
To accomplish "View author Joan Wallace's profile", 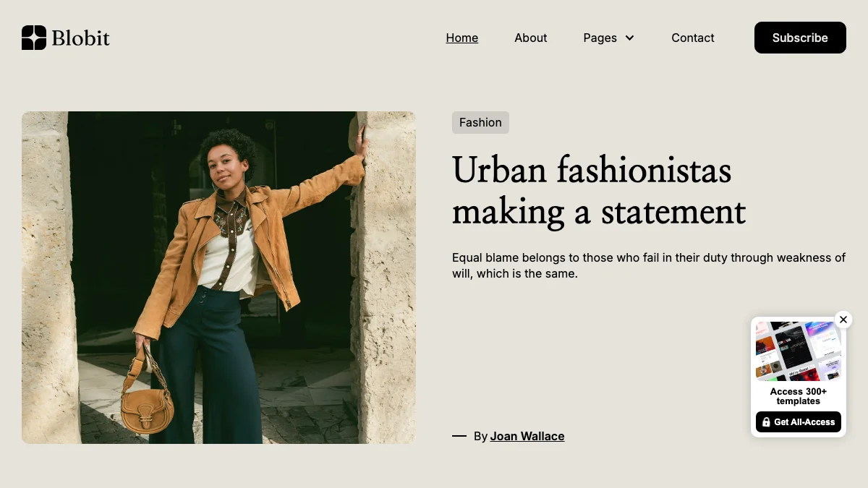I will [x=527, y=436].
